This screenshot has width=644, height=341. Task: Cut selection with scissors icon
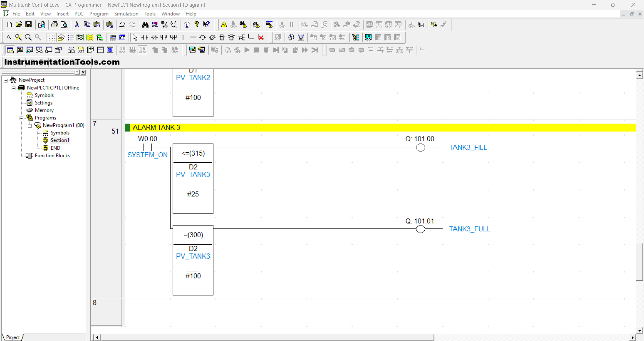77,25
